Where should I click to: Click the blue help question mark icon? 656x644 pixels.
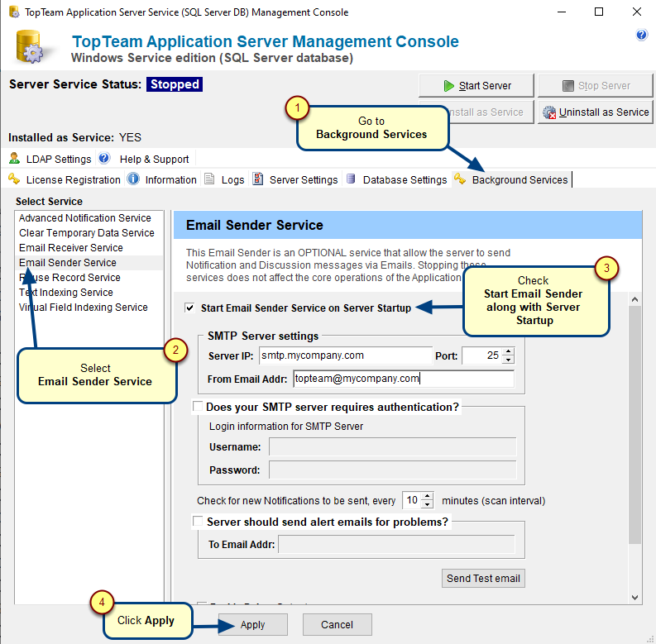click(x=641, y=35)
